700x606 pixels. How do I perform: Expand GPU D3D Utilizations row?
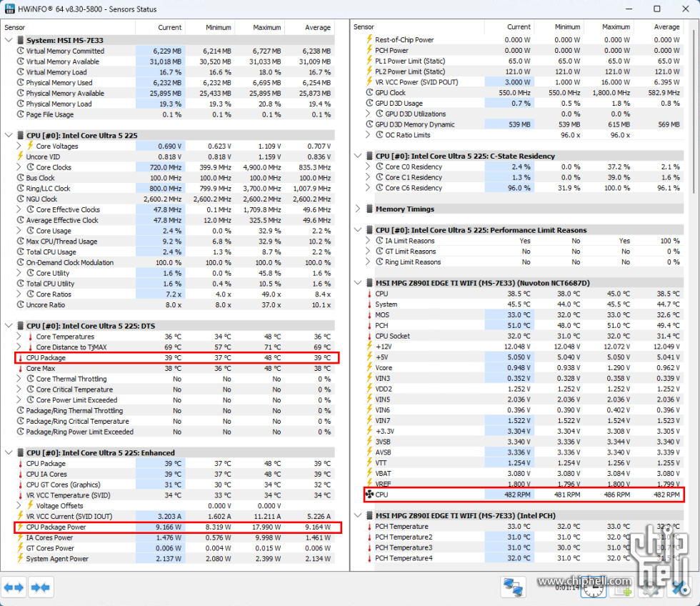pos(368,114)
